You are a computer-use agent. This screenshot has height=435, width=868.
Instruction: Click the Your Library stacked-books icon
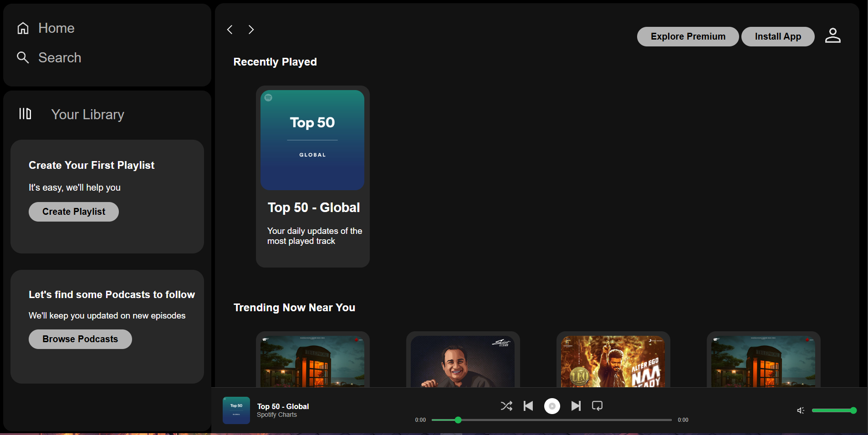point(25,114)
